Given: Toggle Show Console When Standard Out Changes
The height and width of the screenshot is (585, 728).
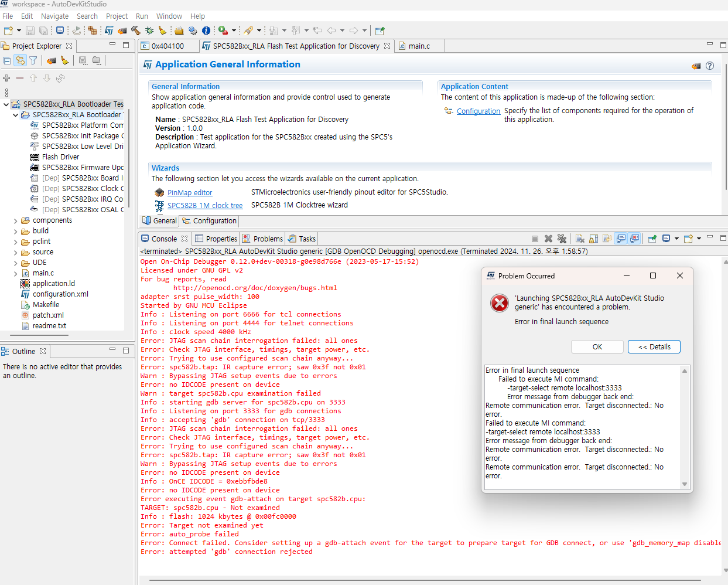Looking at the screenshot, I should (621, 239).
